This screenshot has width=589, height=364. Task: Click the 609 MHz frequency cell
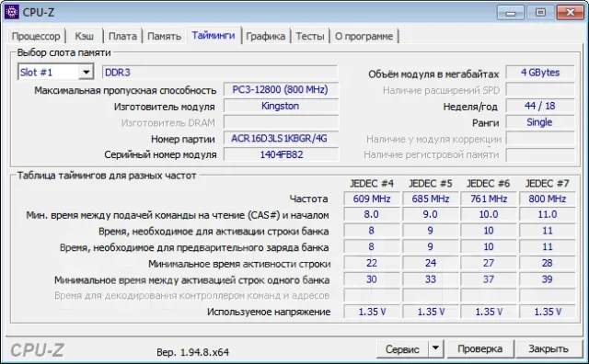[372, 199]
